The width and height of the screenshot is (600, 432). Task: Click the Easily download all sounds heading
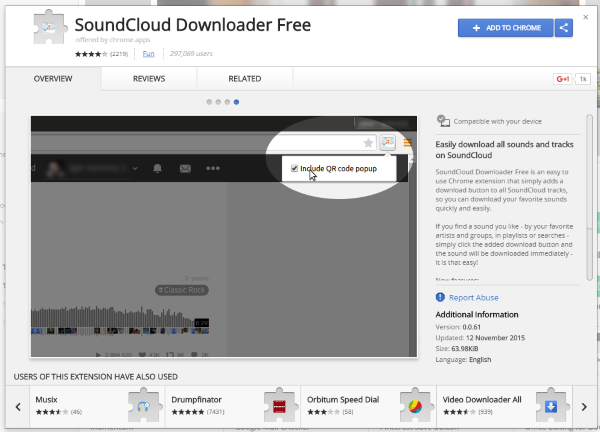[x=504, y=150]
